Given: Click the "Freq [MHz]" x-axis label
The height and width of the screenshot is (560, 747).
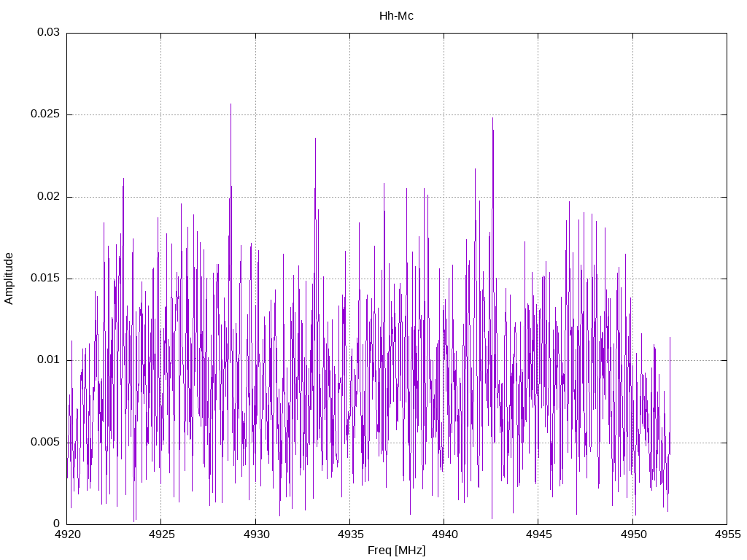Looking at the screenshot, I should click(396, 550).
